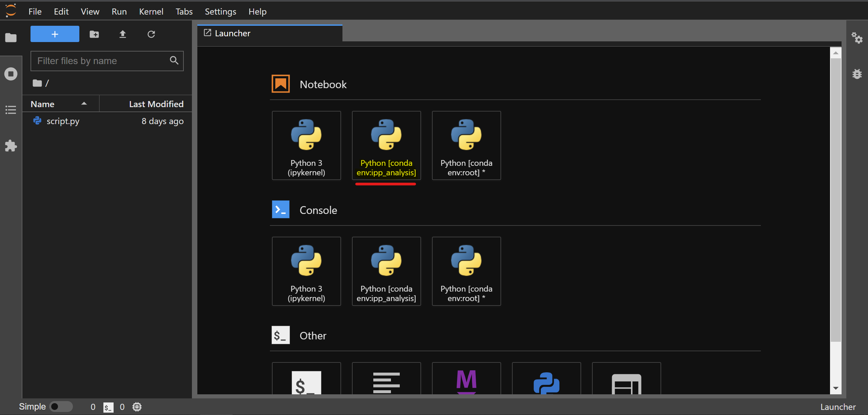Select the Launcher tab
Viewport: 868px width, 415px height.
[270, 33]
